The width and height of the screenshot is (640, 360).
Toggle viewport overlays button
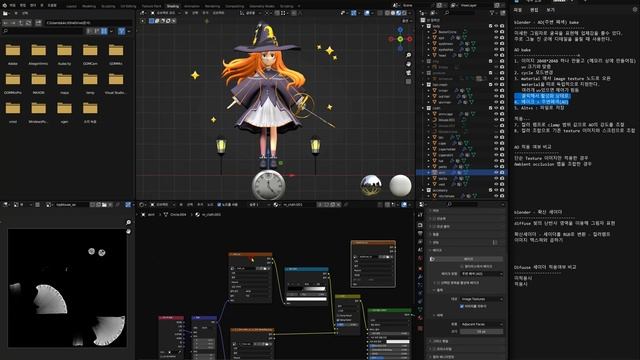367,13
